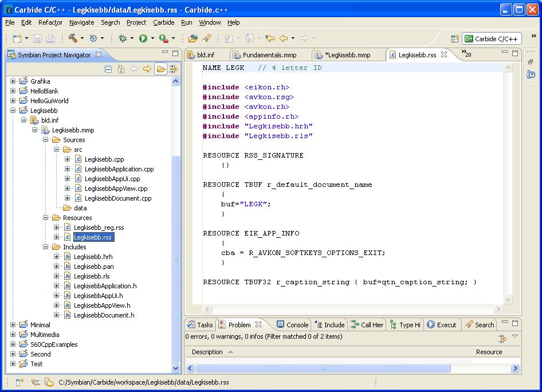Click the navigator's yellow forward arrow
542x392 pixels.
[x=147, y=69]
